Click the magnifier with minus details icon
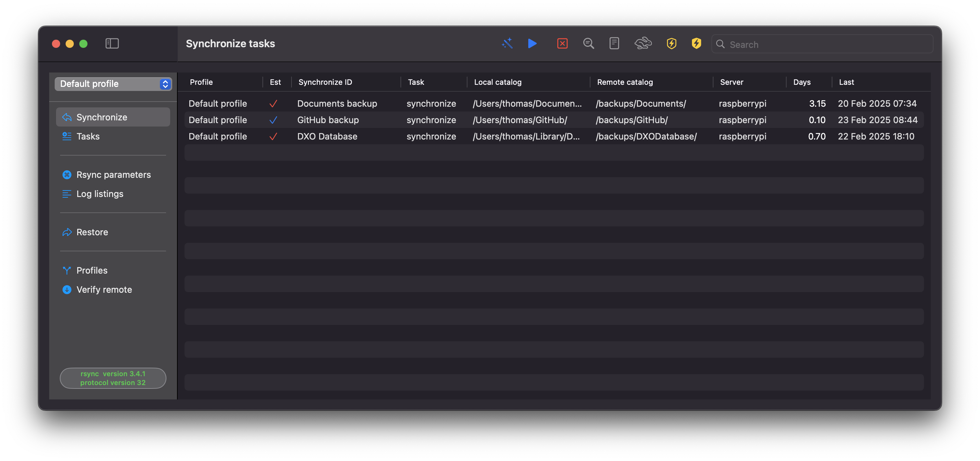Screen dimensions: 980x461 pos(588,43)
